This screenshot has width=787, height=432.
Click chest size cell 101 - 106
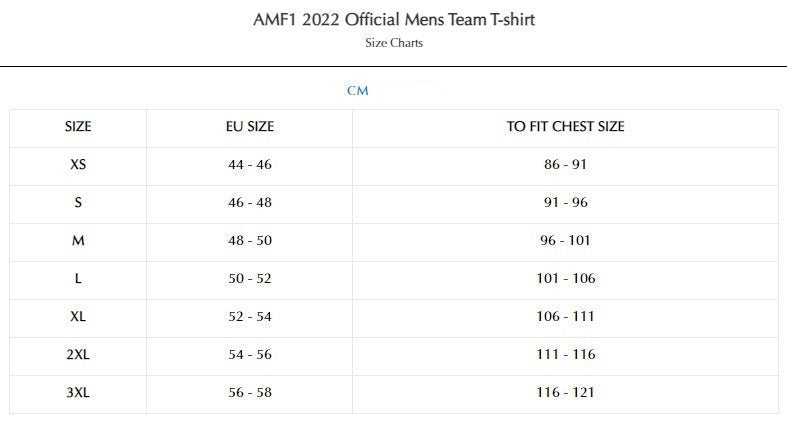[x=565, y=278]
